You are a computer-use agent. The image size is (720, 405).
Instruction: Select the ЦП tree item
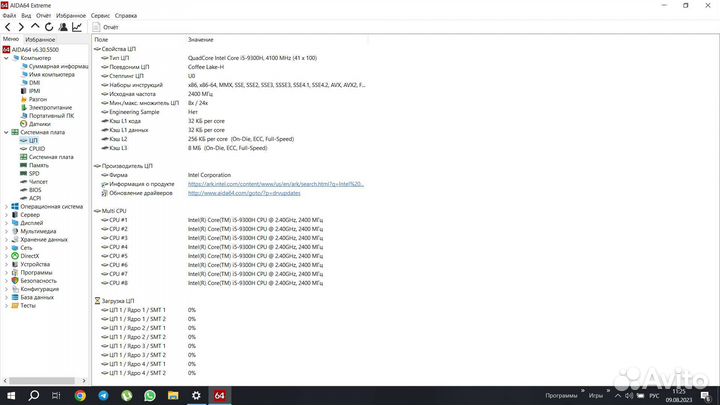29,141
